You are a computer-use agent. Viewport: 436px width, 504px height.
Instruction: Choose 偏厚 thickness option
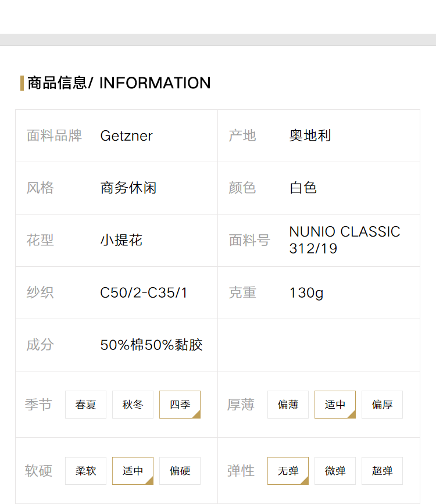pyautogui.click(x=382, y=405)
